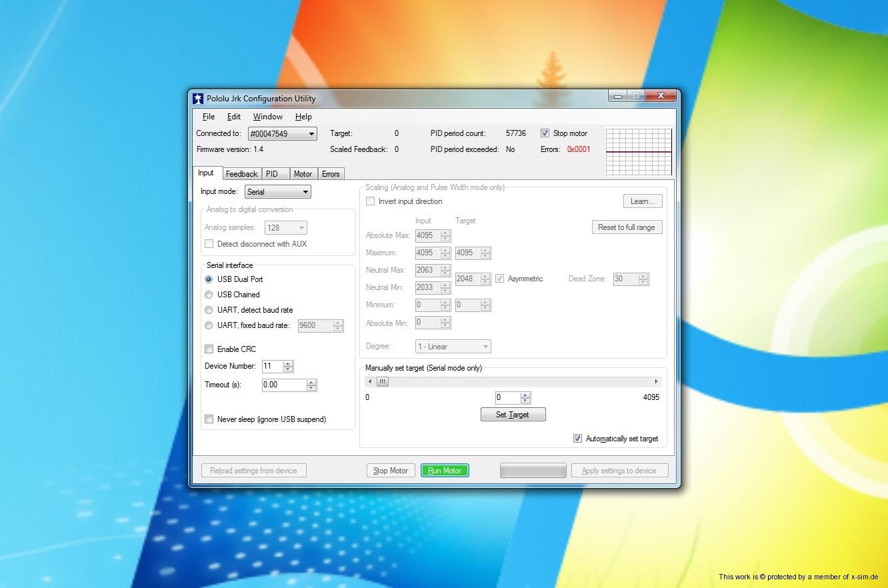Enable CRC checkbox
888x588 pixels.
(209, 349)
